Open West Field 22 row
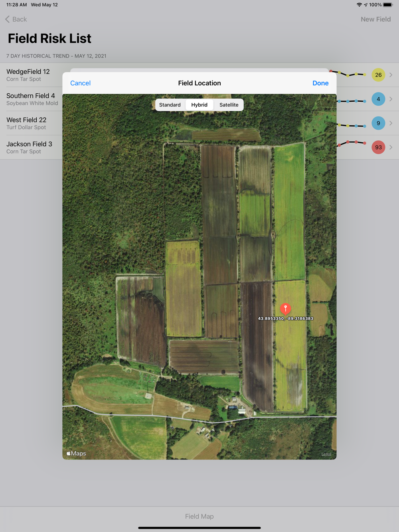Image resolution: width=399 pixels, height=532 pixels. pyautogui.click(x=199, y=123)
